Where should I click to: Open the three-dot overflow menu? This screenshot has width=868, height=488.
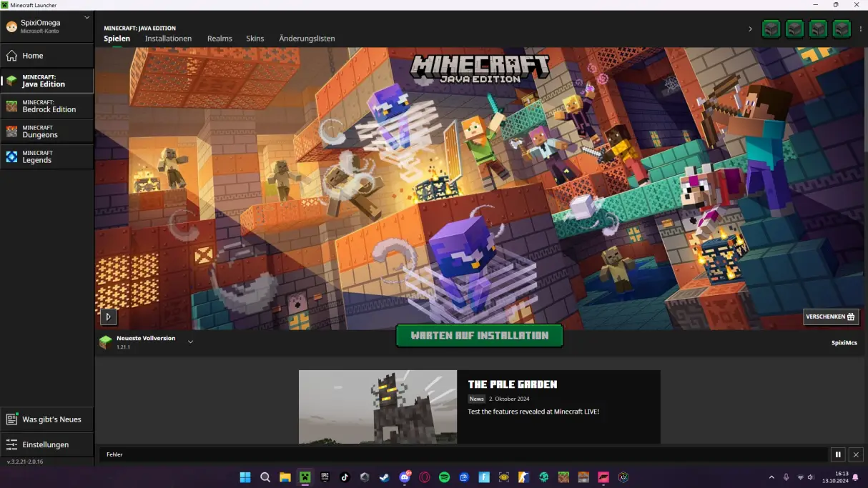(x=859, y=29)
